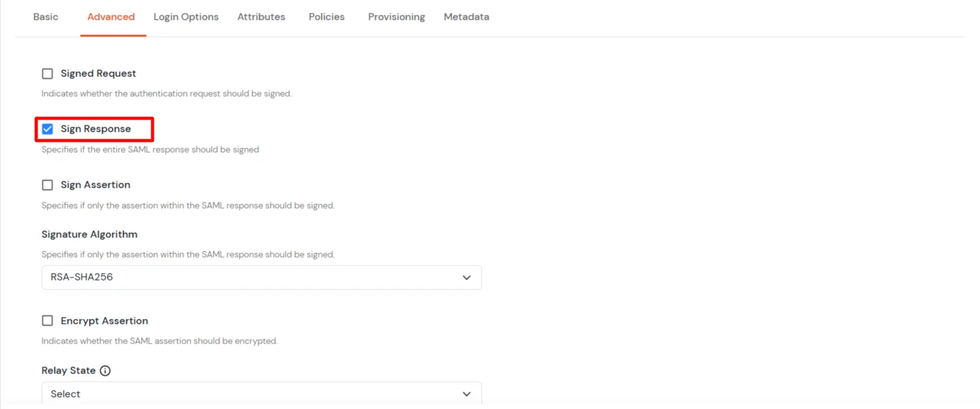The height and width of the screenshot is (409, 980).
Task: Check the Encrypt Assertion option
Action: (47, 321)
